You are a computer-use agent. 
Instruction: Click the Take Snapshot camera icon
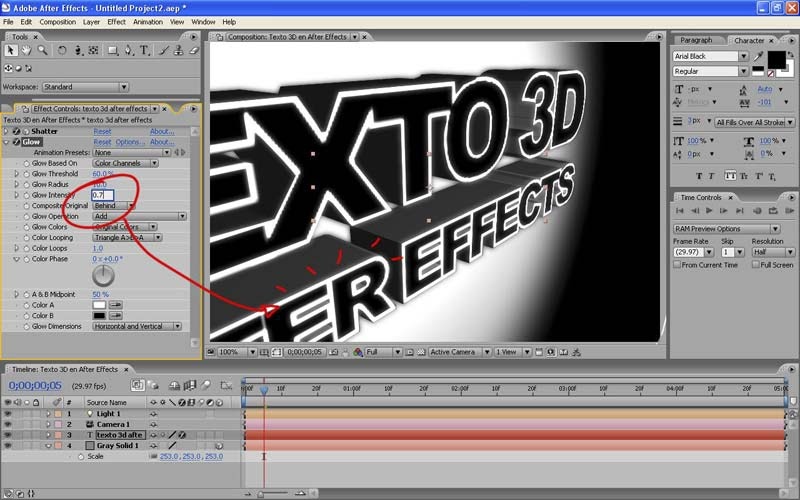333,352
